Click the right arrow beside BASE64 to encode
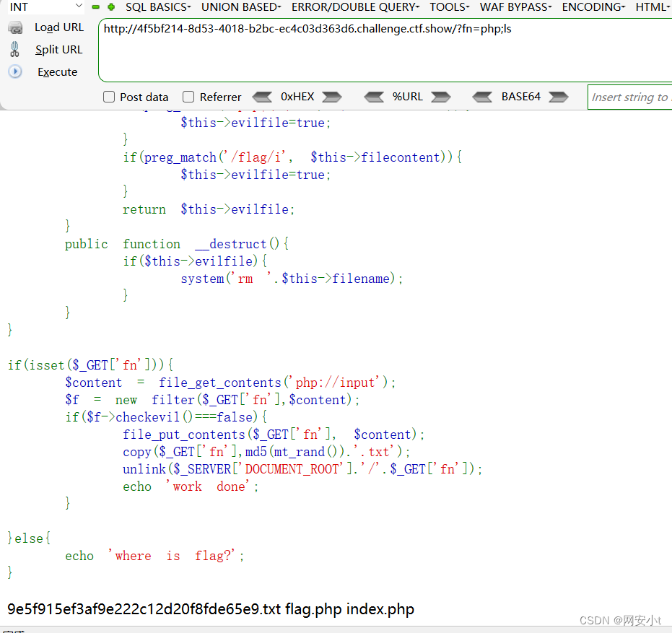Viewport: 672px width, 633px height. point(558,97)
